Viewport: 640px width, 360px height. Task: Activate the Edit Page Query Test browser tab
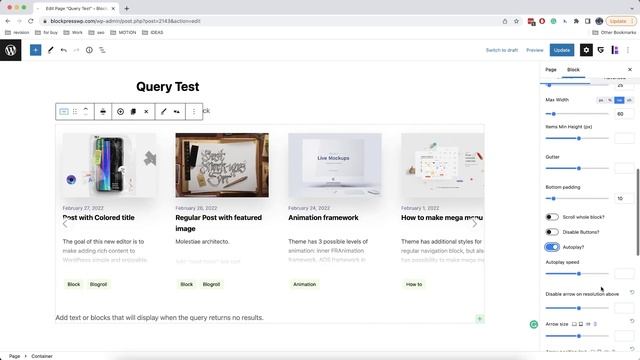(76, 8)
